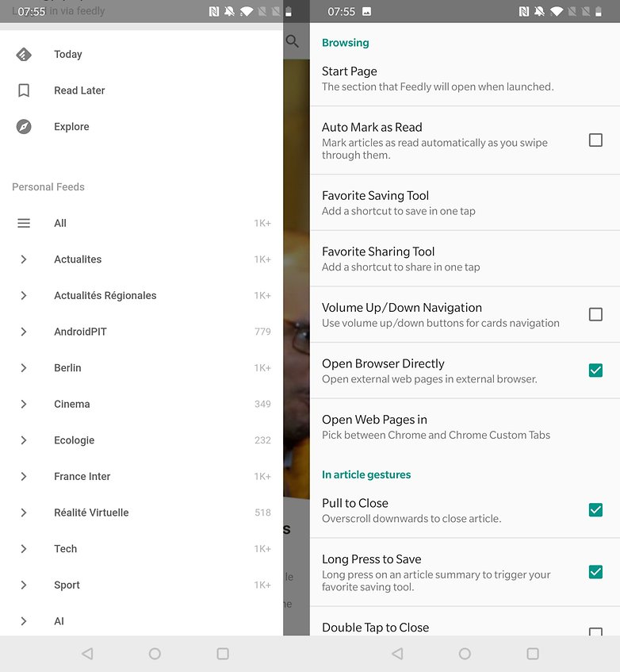Tap the Feedly Today icon
This screenshot has height=672, width=620.
(x=24, y=55)
